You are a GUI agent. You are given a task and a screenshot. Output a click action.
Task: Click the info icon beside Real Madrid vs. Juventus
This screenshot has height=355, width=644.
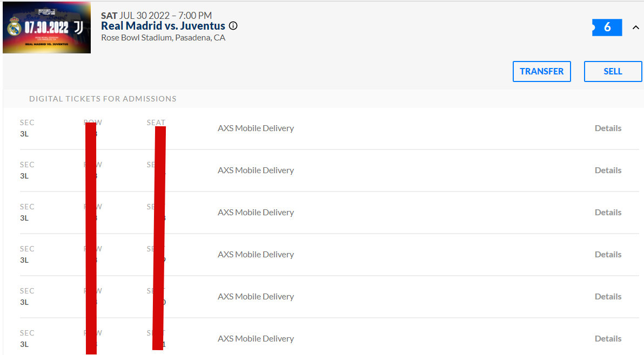point(233,26)
